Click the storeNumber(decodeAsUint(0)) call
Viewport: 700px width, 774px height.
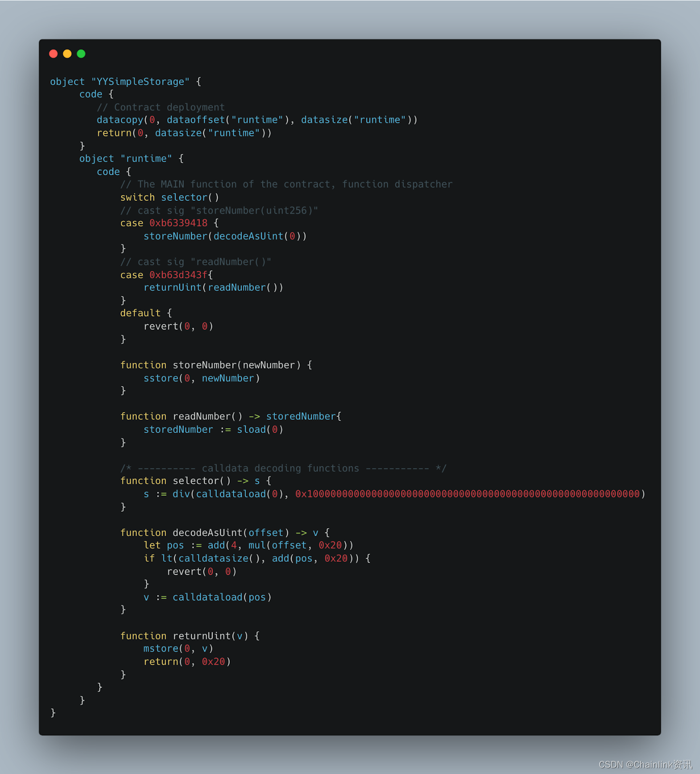coord(225,236)
